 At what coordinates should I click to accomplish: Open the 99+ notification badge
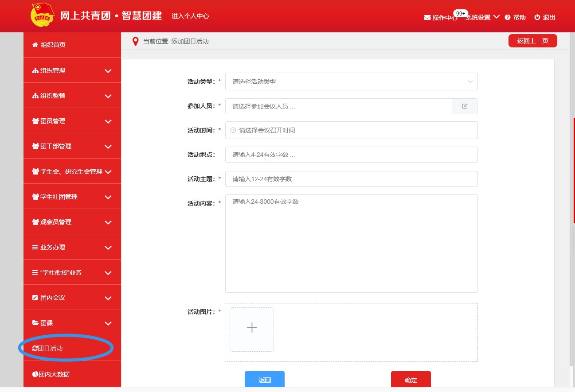tap(460, 13)
